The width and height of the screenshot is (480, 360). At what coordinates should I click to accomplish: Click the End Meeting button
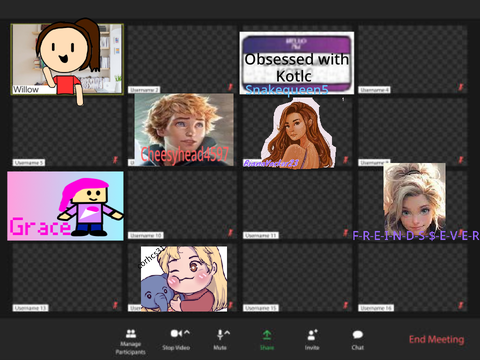click(436, 339)
